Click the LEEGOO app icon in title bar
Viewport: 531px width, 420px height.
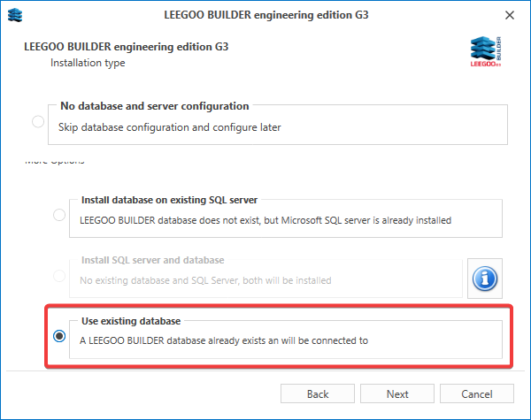[15, 15]
